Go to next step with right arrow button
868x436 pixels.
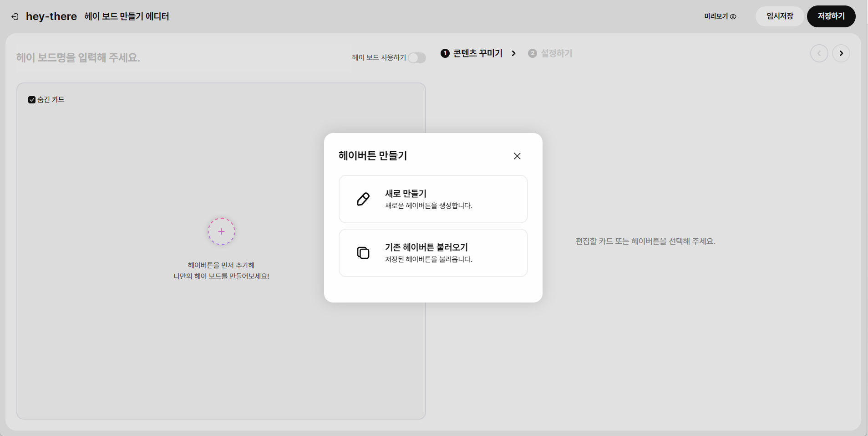tap(841, 53)
